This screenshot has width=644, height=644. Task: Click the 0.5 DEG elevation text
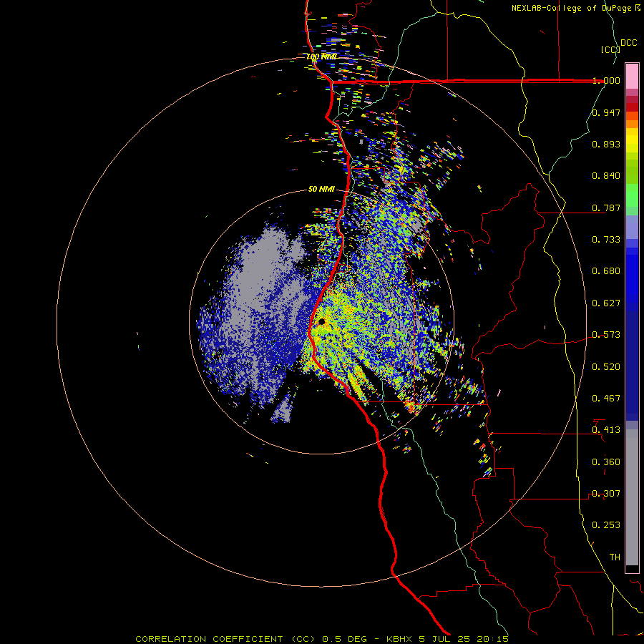coord(344,639)
